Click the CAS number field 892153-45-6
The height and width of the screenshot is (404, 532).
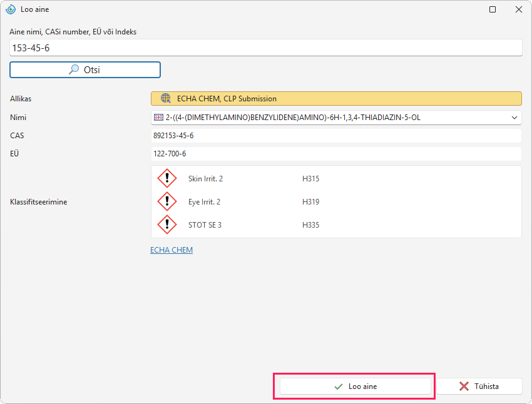tap(336, 136)
